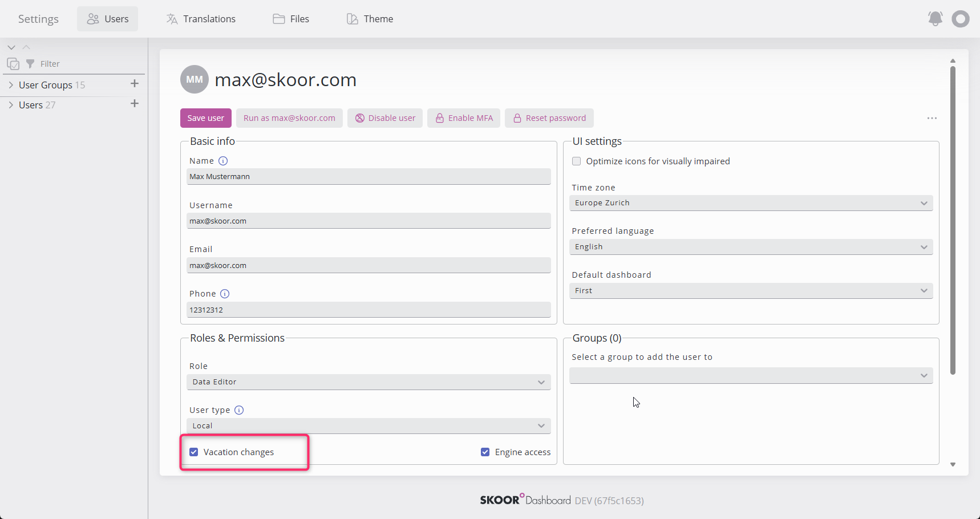The width and height of the screenshot is (980, 519).
Task: Click the Save user button
Action: click(x=205, y=118)
